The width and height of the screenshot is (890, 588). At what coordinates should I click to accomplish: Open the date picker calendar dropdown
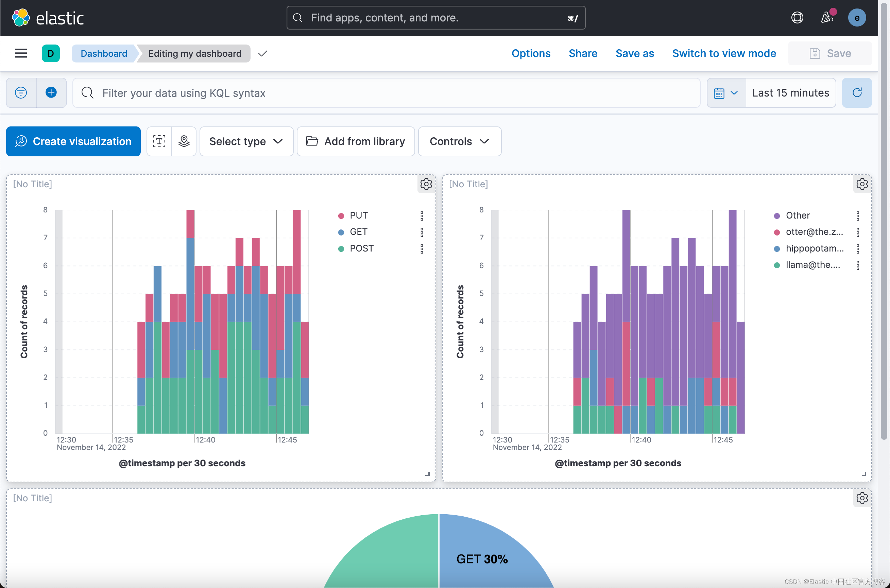[725, 93]
